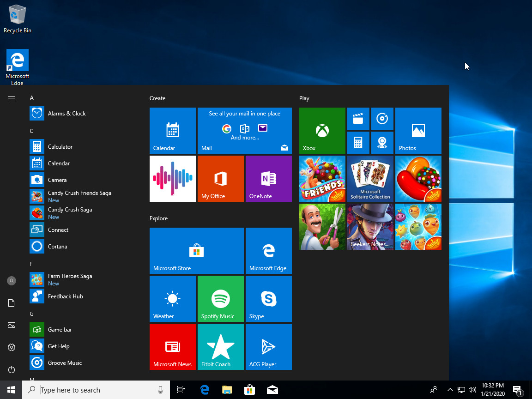Launch the OneNote tile
This screenshot has height=399, width=532.
tap(269, 179)
